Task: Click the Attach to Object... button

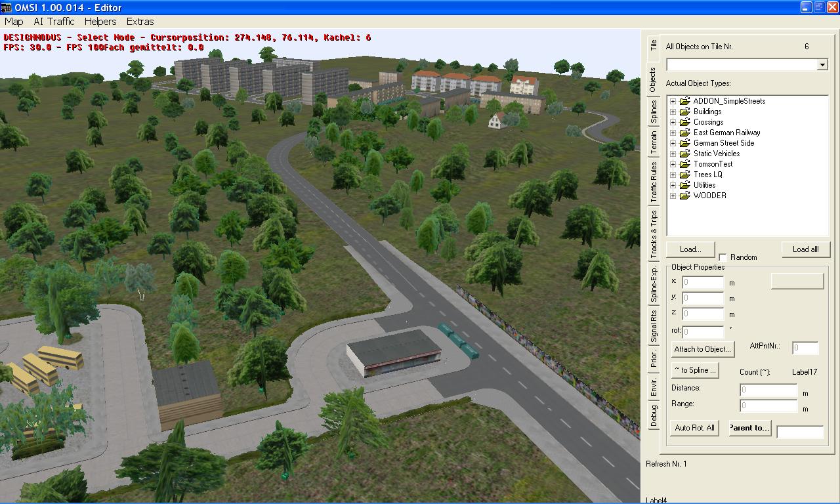Action: click(x=702, y=349)
